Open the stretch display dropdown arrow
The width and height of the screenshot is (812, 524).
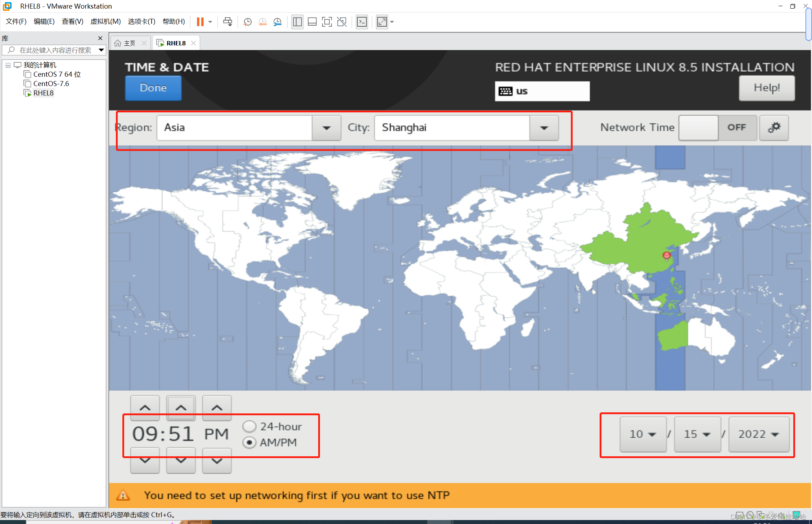392,22
